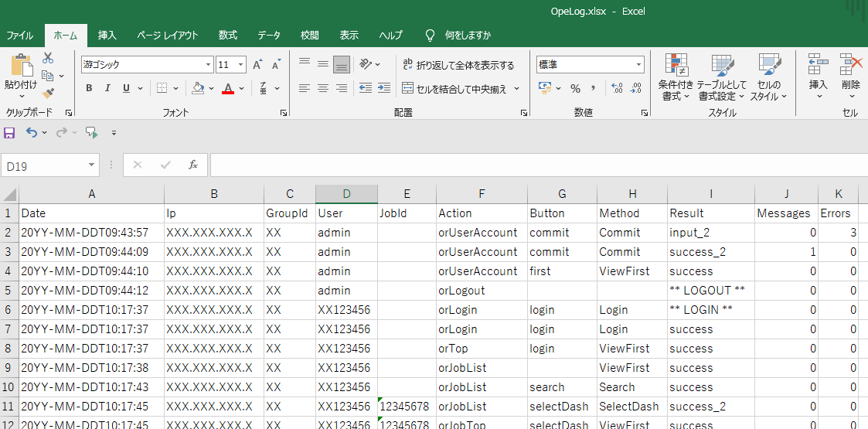Select column header D
Viewport: 868px width, 429px height.
tap(346, 194)
